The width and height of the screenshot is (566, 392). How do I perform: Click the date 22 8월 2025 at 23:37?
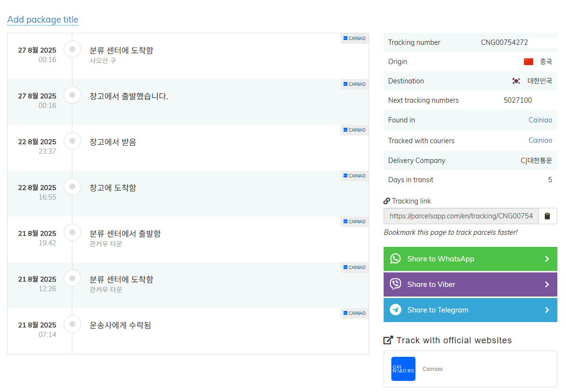[x=37, y=142]
